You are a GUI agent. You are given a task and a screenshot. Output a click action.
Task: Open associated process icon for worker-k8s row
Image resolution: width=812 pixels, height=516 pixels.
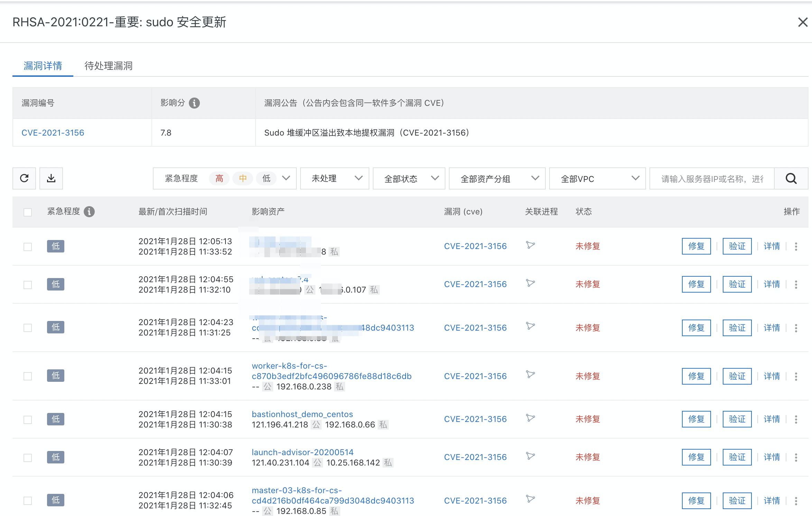point(530,375)
